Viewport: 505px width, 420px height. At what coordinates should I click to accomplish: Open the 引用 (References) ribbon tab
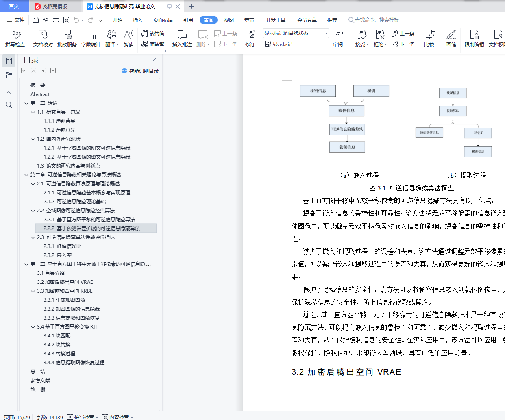(x=188, y=20)
